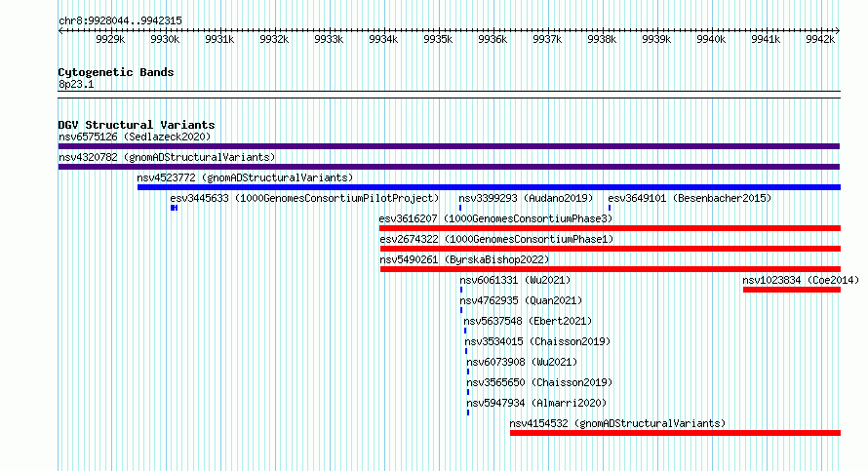Open the nsv1023834 (Coe2014) label

coord(801,280)
